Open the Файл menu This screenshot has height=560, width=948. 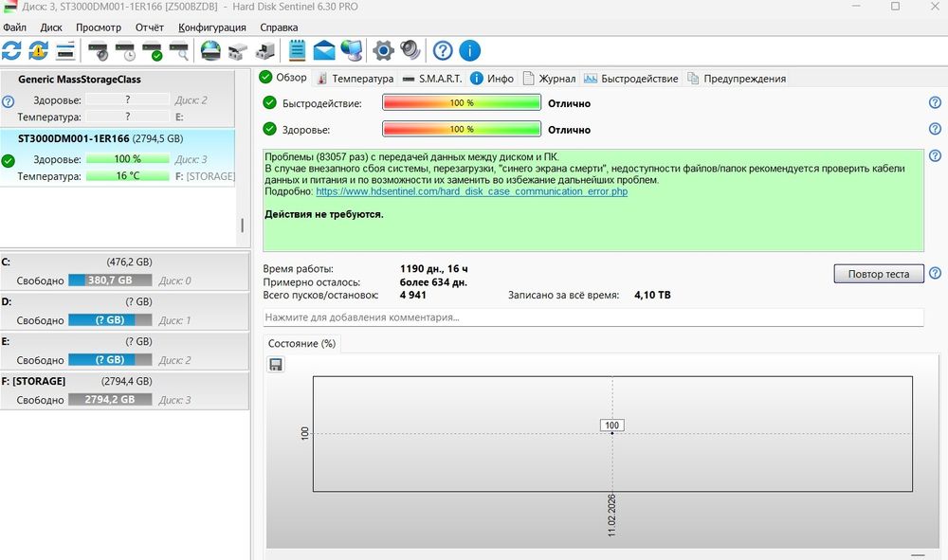(x=14, y=27)
